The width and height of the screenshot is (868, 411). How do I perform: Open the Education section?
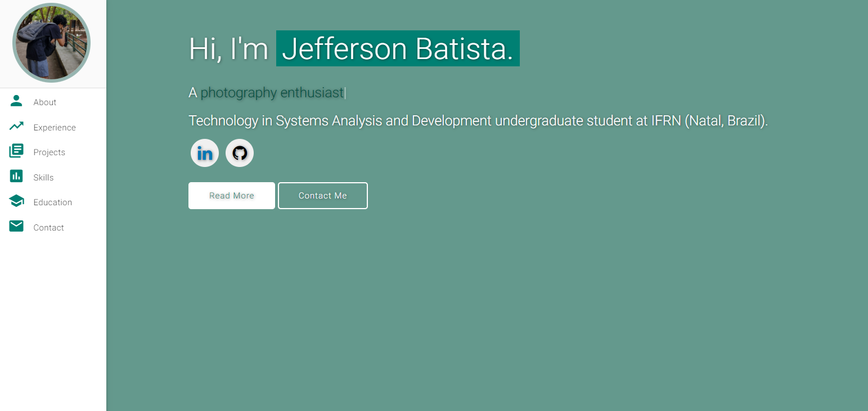coord(52,202)
